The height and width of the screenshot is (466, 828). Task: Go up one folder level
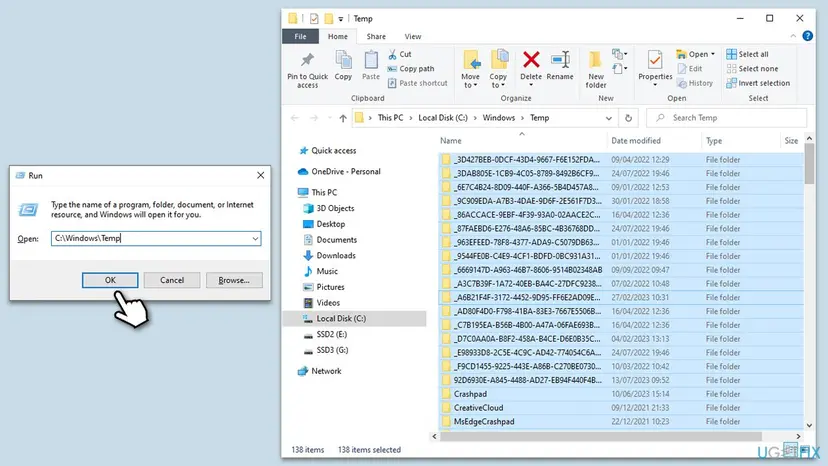pyautogui.click(x=343, y=118)
